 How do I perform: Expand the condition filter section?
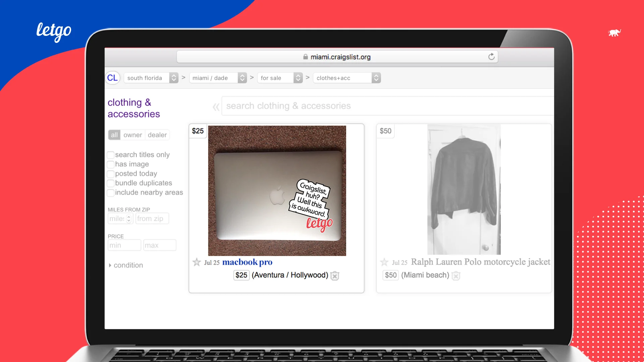coord(126,265)
